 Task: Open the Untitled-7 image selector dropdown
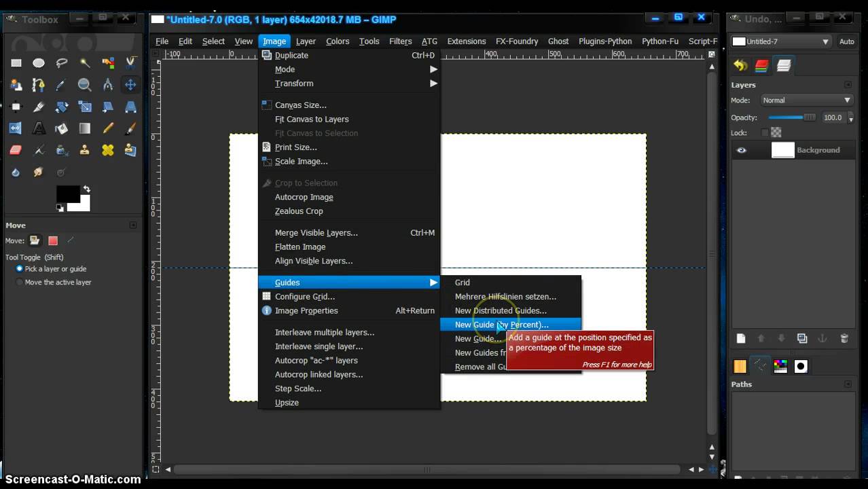pos(781,41)
